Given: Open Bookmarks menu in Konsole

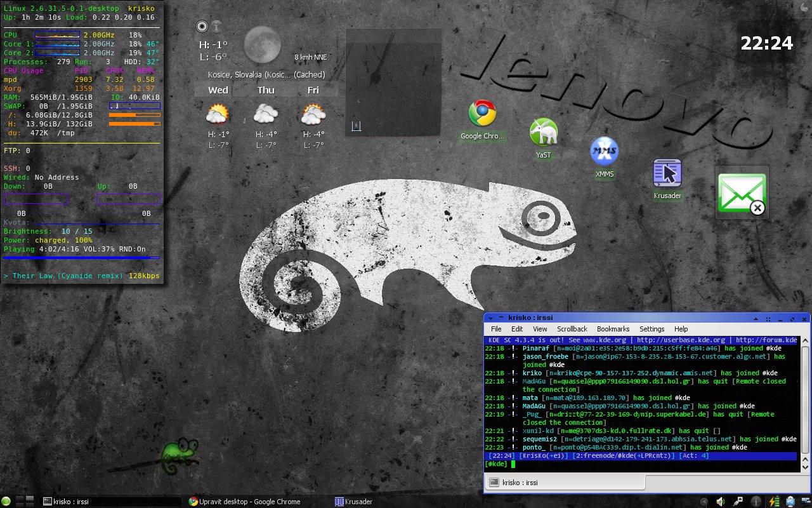Looking at the screenshot, I should click(x=613, y=329).
